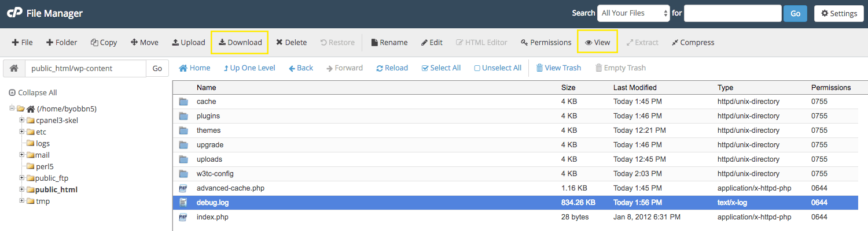The width and height of the screenshot is (868, 231).
Task: Open the All Your Files search dropdown
Action: [x=634, y=13]
